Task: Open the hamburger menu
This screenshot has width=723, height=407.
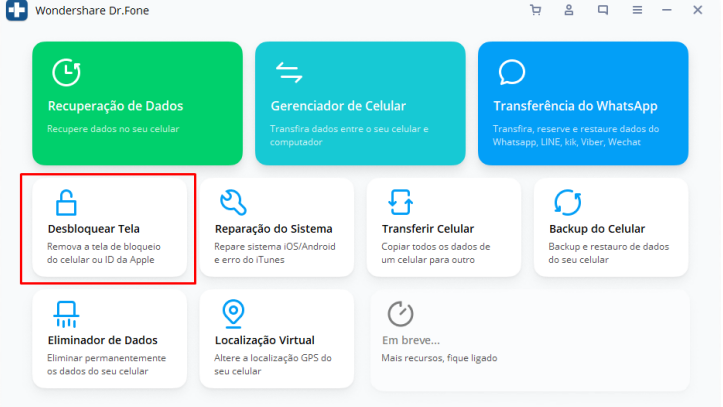Action: click(x=637, y=10)
